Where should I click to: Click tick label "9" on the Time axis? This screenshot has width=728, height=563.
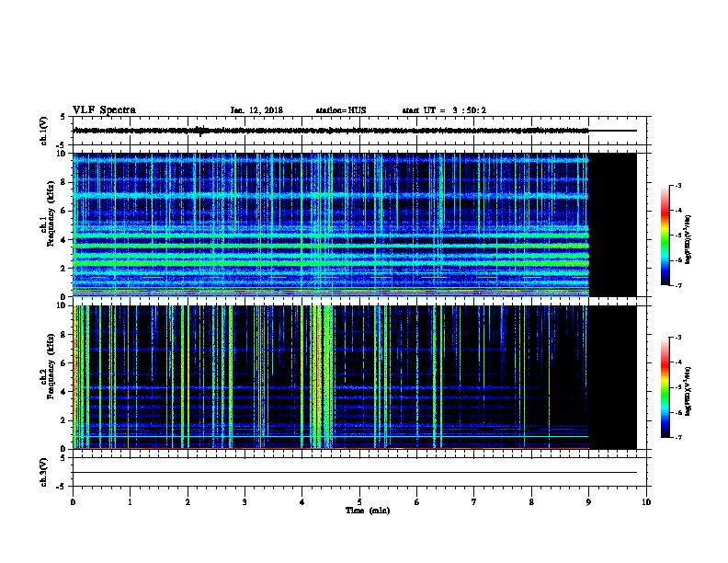(x=588, y=501)
